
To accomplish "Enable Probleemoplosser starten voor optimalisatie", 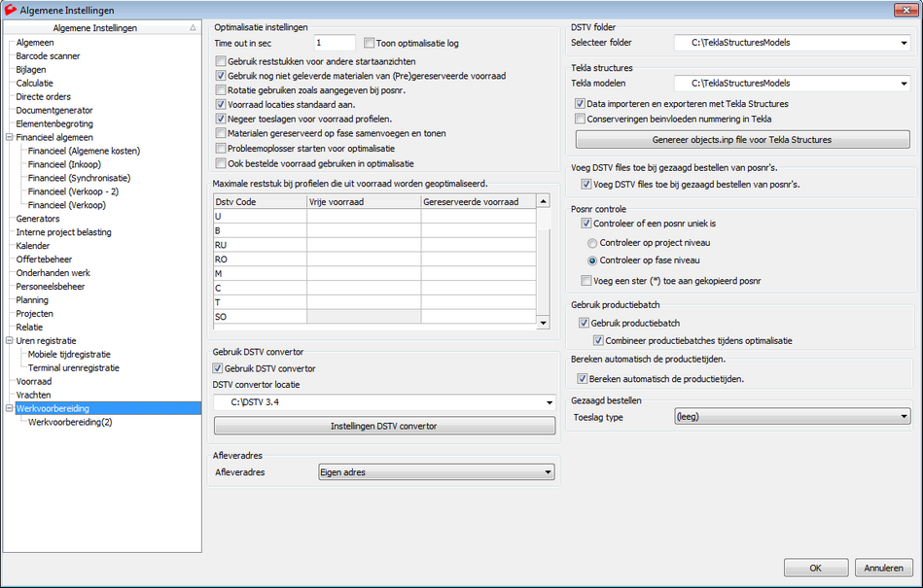I will (x=221, y=148).
